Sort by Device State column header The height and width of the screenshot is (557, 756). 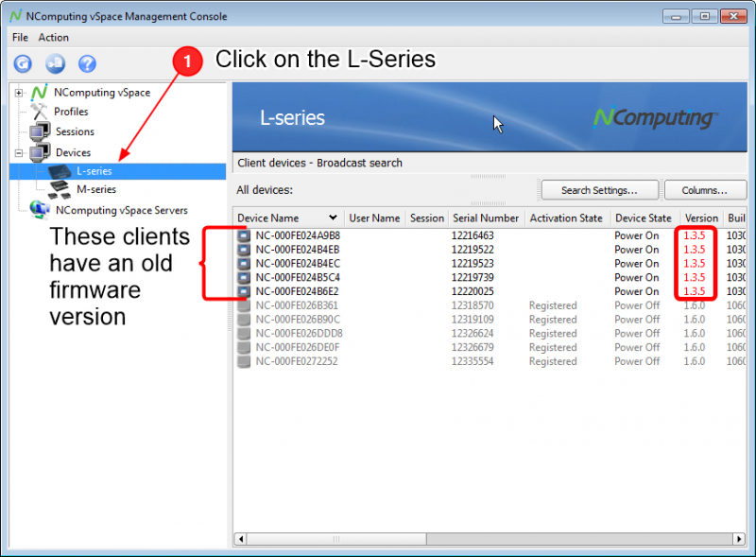click(x=644, y=218)
